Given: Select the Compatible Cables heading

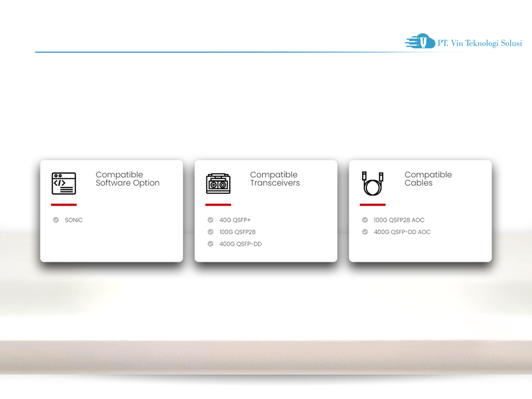Looking at the screenshot, I should 428,179.
